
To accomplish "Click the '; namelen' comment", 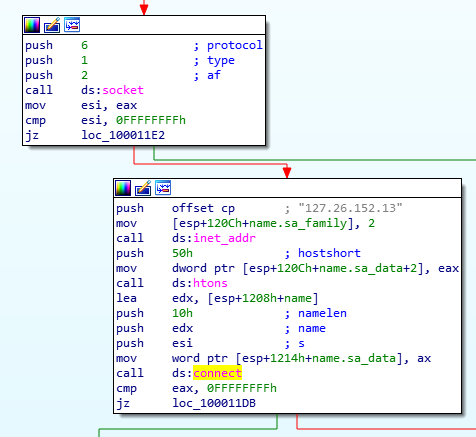I will coord(316,313).
